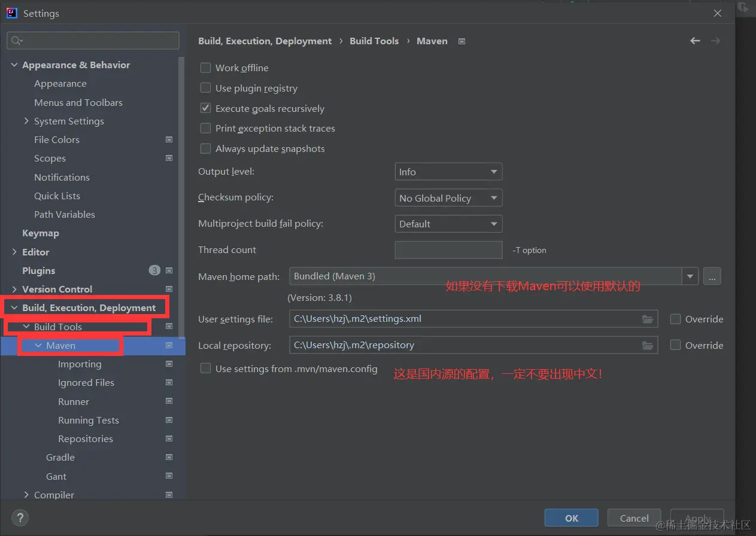The height and width of the screenshot is (536, 756).
Task: Click project-level icon next to Scopes
Action: tap(169, 159)
